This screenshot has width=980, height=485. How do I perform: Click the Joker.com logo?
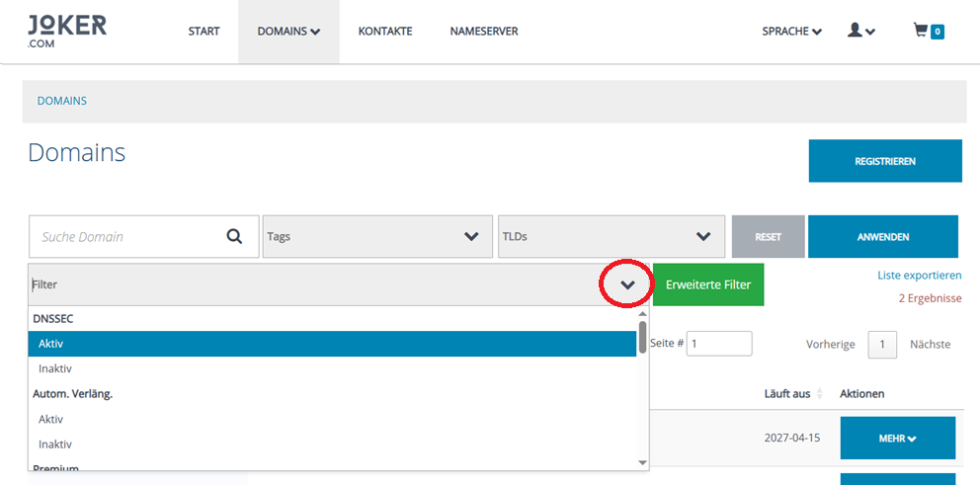pos(67,32)
